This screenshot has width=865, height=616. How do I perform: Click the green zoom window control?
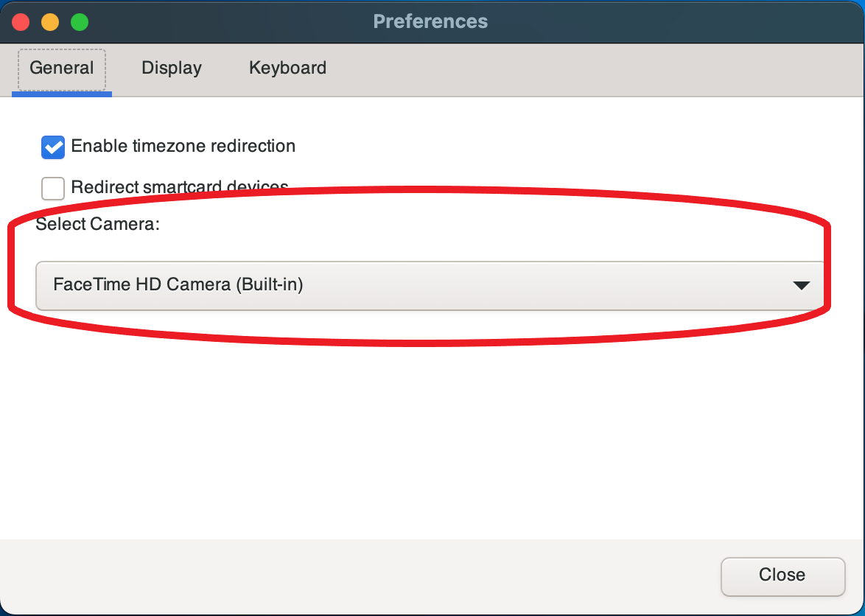pyautogui.click(x=78, y=22)
